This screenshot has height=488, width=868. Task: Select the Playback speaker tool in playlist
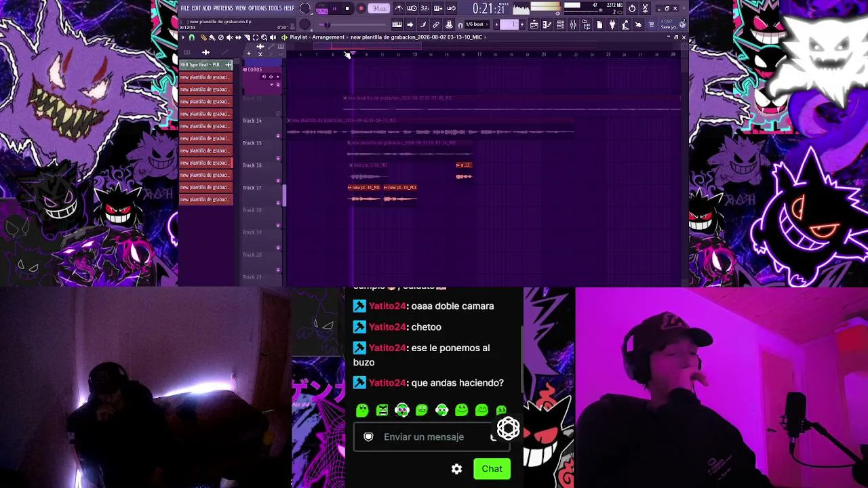pyautogui.click(x=273, y=37)
